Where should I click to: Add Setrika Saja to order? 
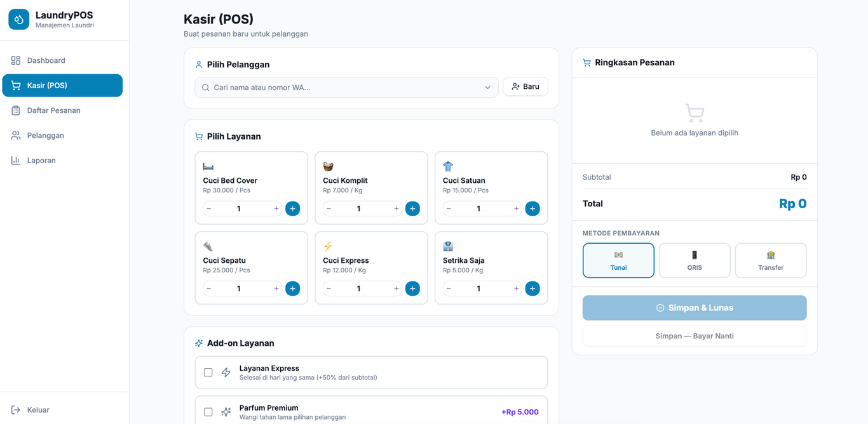pyautogui.click(x=532, y=289)
